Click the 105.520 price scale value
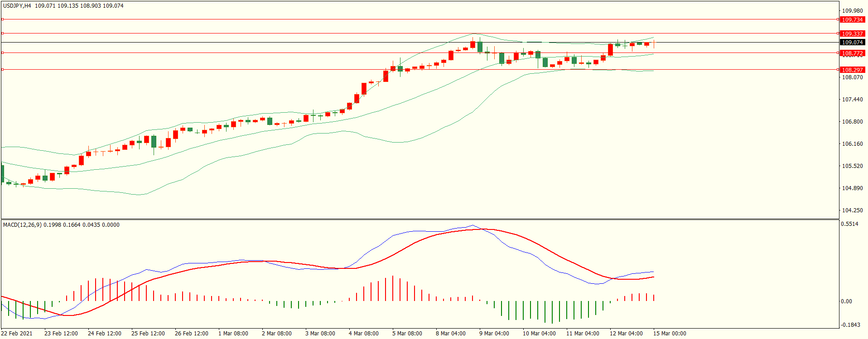Viewport: 868px width, 339px height. (852, 166)
